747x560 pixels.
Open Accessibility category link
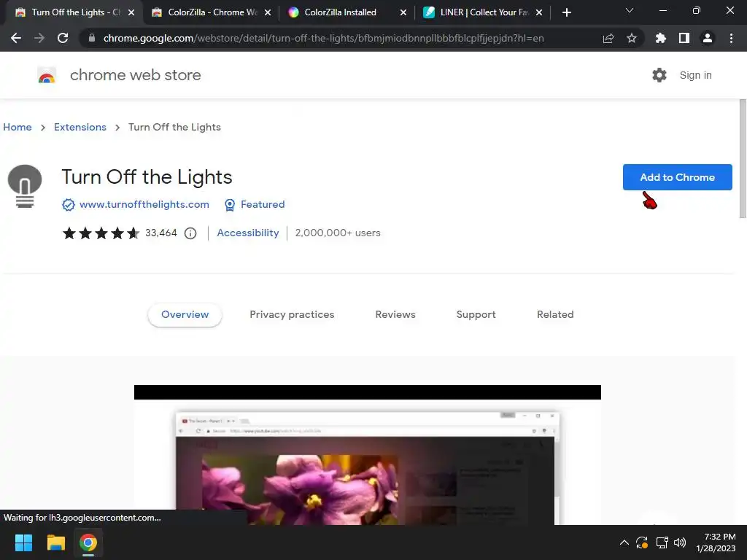pyautogui.click(x=248, y=233)
